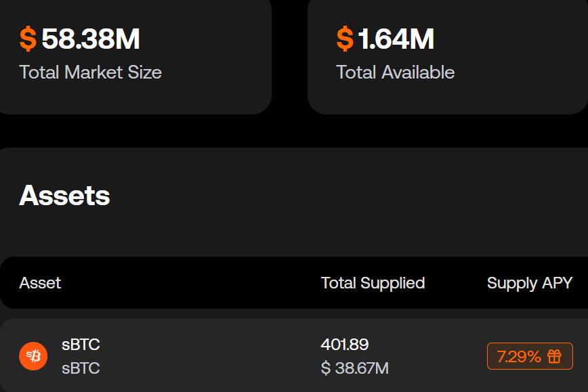Click the Total Available label
Image resolution: width=588 pixels, height=392 pixels.
[396, 72]
